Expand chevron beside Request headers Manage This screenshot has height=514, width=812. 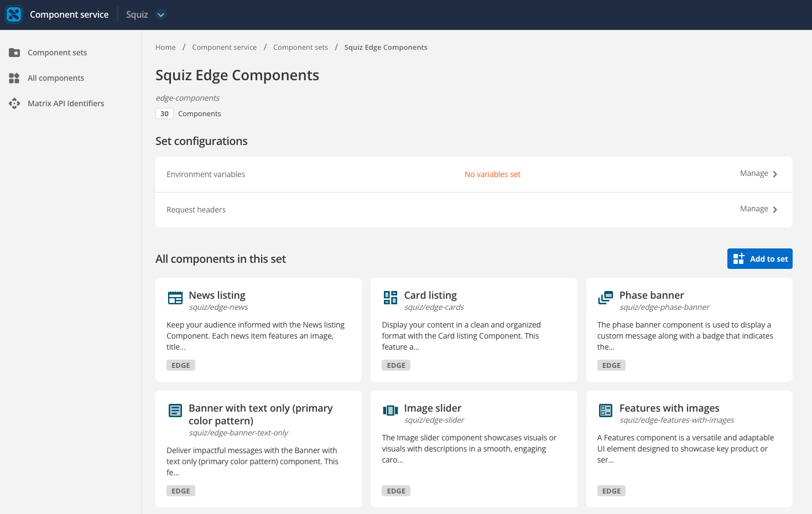tap(775, 210)
